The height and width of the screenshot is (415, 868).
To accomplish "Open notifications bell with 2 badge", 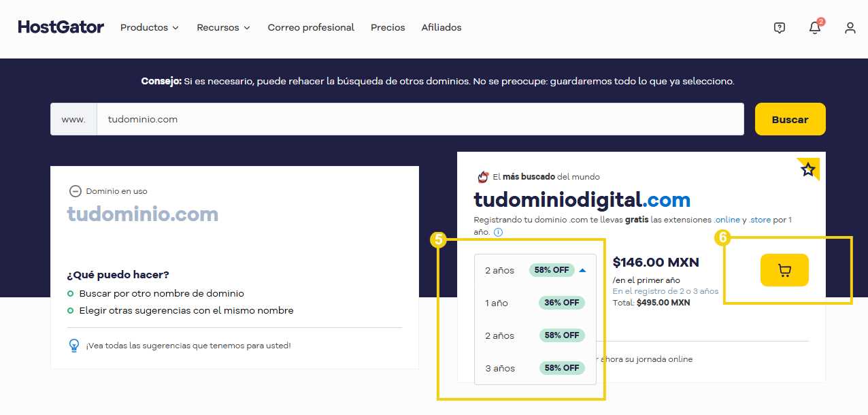I will 815,27.
